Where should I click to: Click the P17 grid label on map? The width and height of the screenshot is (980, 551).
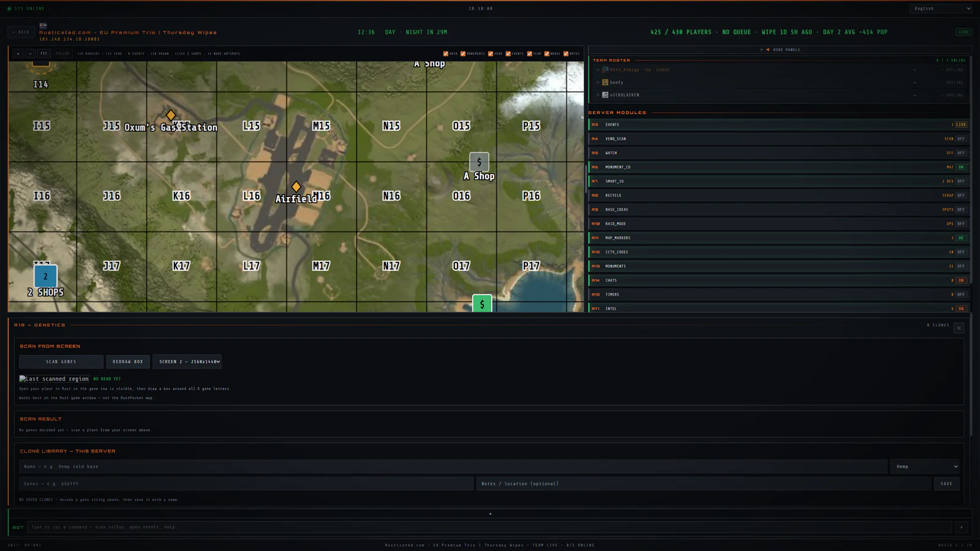point(531,266)
